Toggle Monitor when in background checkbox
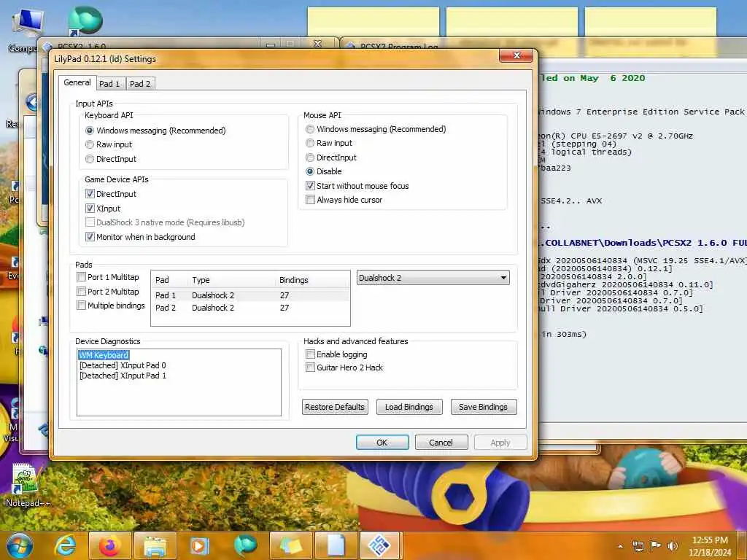 (141, 237)
